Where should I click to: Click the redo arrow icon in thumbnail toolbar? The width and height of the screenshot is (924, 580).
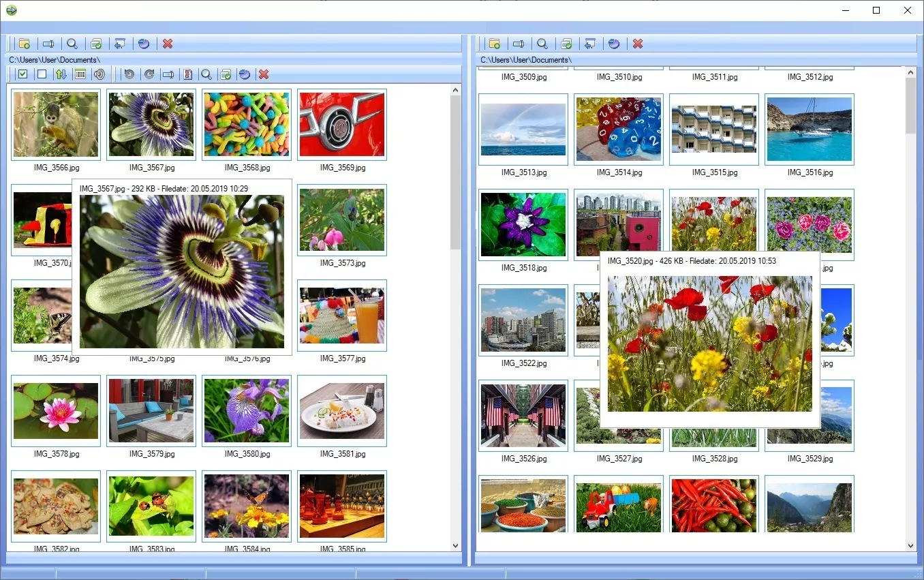pyautogui.click(x=149, y=74)
